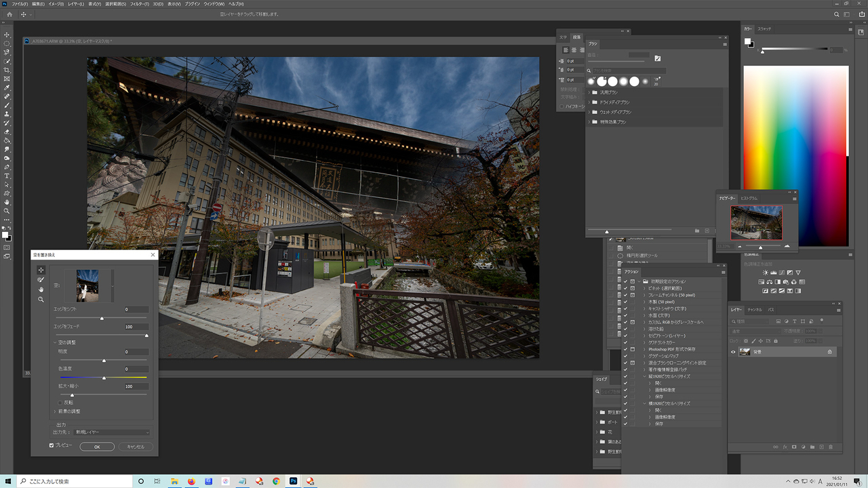868x488 pixels.
Task: Toggle the dialog box for ビネット (選択範囲) action
Action: [x=633, y=288]
